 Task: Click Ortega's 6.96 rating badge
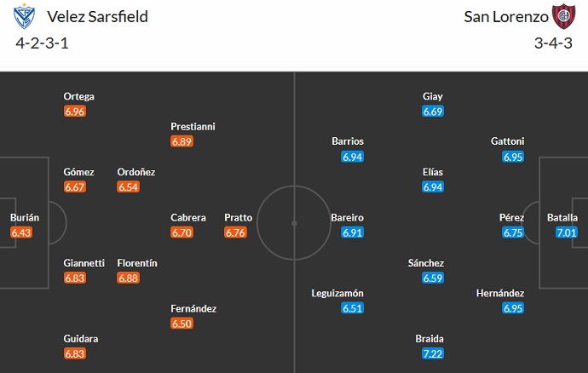click(76, 112)
